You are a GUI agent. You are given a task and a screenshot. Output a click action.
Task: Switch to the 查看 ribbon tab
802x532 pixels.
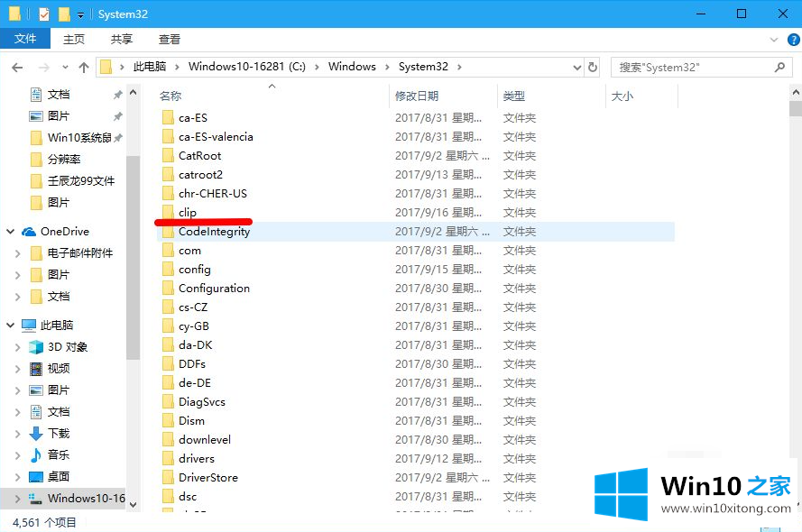pos(170,40)
